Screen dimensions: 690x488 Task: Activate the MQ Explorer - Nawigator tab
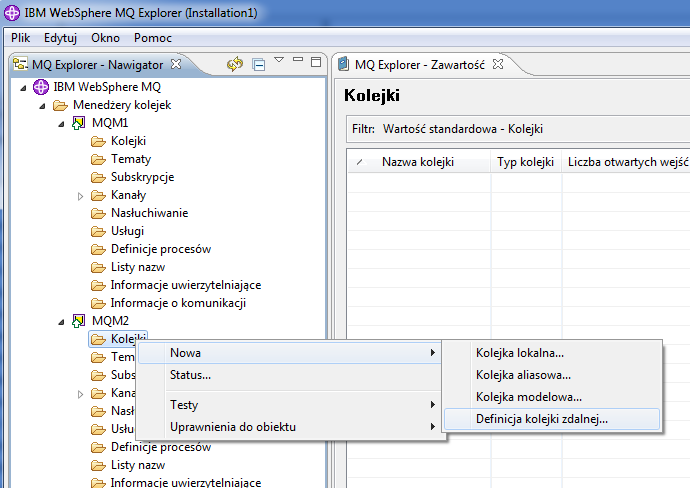click(97, 65)
